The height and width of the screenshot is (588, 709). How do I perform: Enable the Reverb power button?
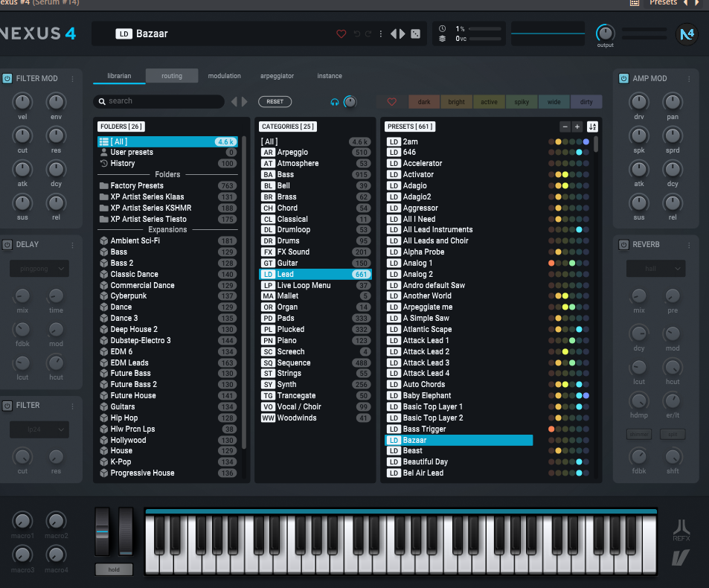point(623,245)
